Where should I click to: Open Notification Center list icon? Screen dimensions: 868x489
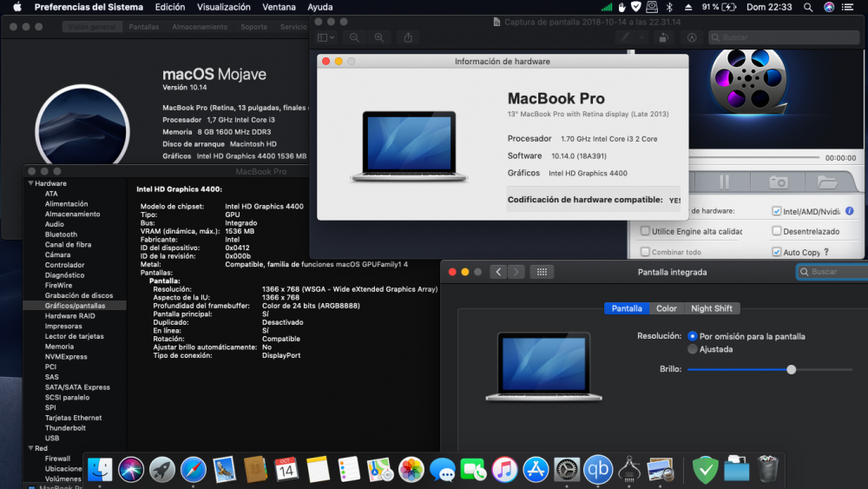click(847, 7)
